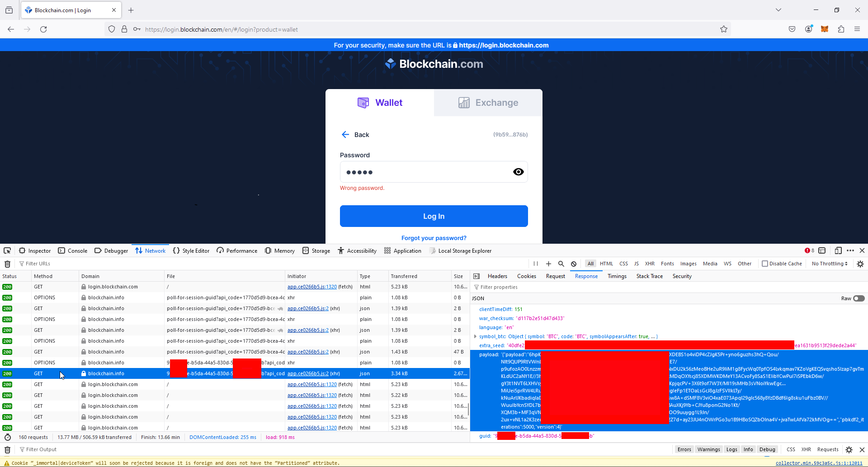Open request blocking panel
This screenshot has height=467, width=868.
click(x=573, y=264)
